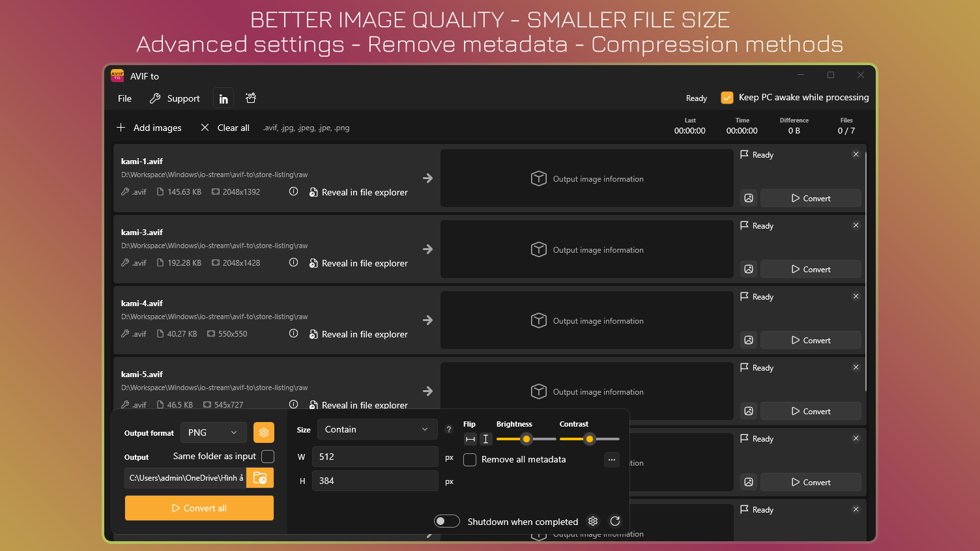Click the flip horizontal icon
Screen dimensions: 980x551
470,439
